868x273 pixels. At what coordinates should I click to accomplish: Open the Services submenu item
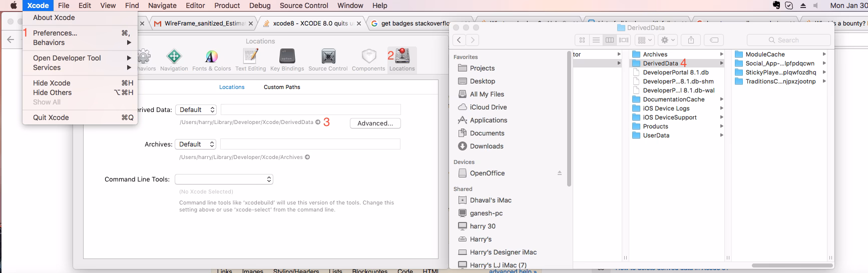pyautogui.click(x=80, y=67)
